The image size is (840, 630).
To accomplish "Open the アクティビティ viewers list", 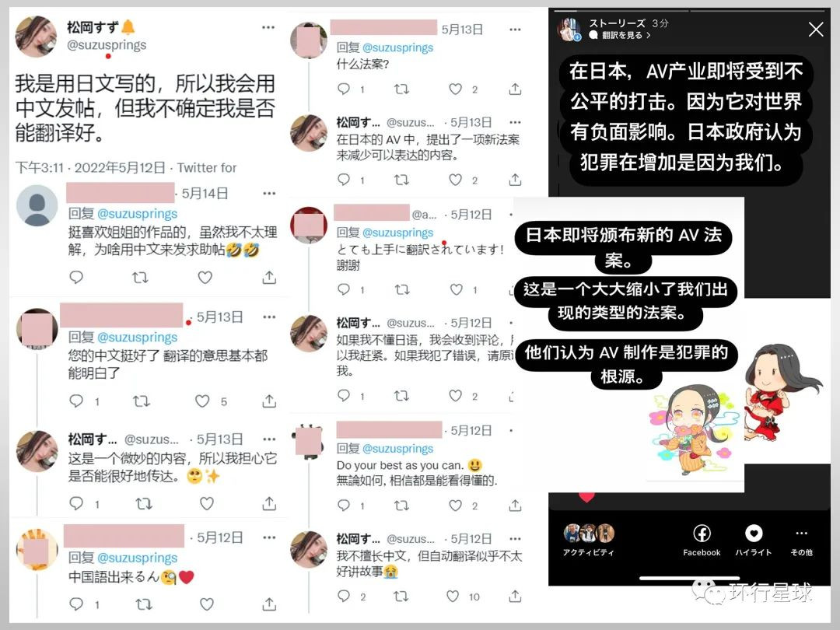I will click(588, 540).
